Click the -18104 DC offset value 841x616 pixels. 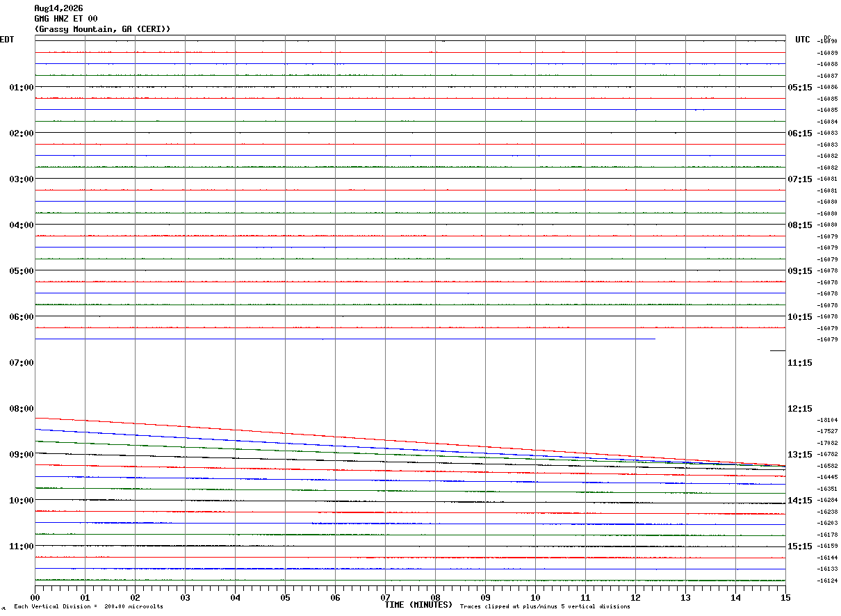pyautogui.click(x=828, y=420)
